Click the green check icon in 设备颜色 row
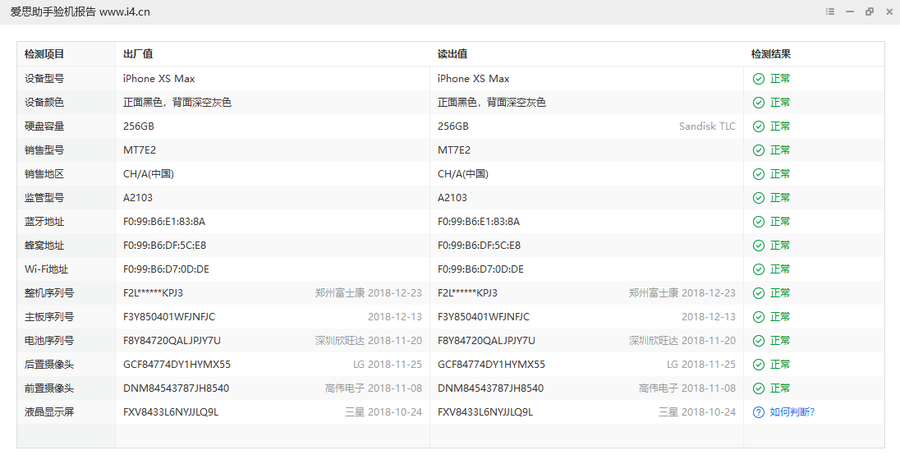Screen dimensions: 900x455 pos(759,103)
